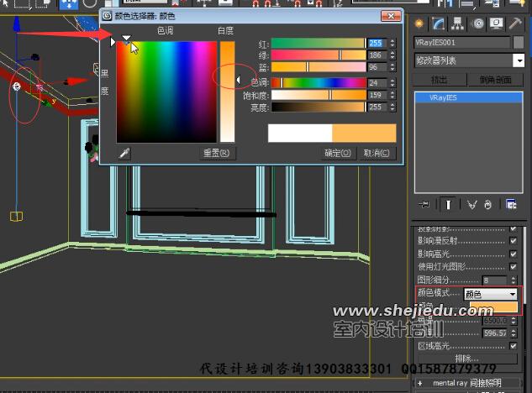
Task: Open the Hierarchy command panel tab
Action: point(459,23)
